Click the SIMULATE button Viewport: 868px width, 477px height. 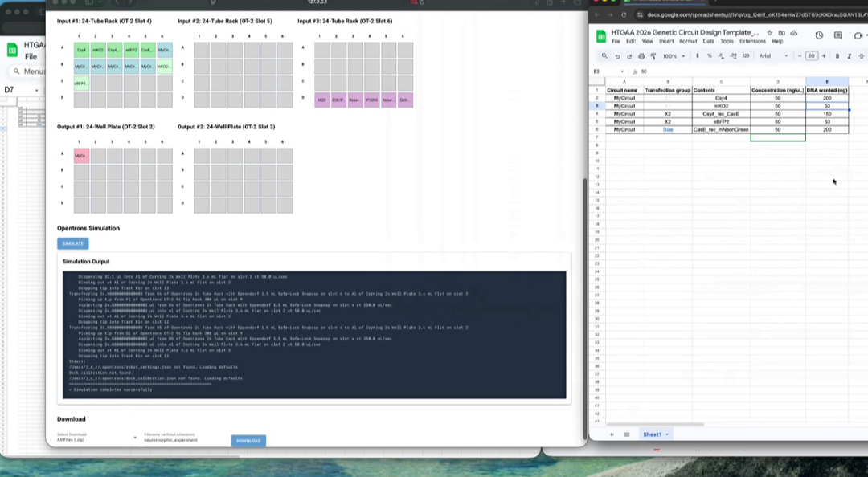[72, 243]
